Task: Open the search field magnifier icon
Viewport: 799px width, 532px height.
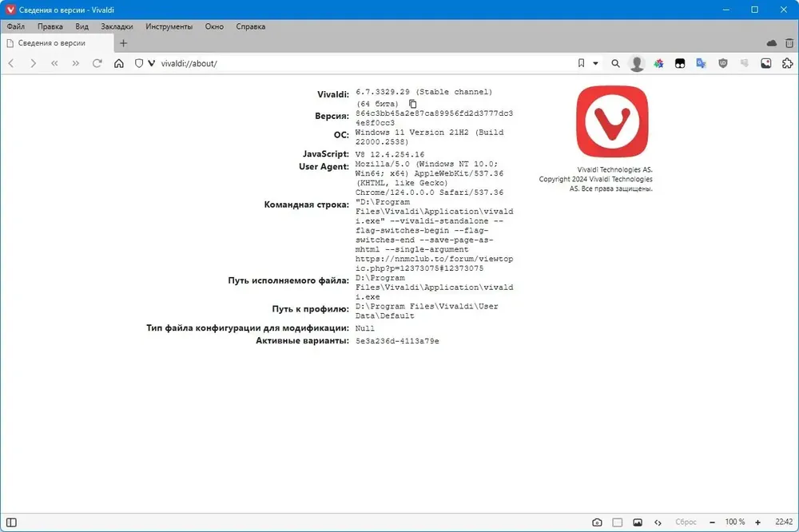Action: tap(615, 63)
